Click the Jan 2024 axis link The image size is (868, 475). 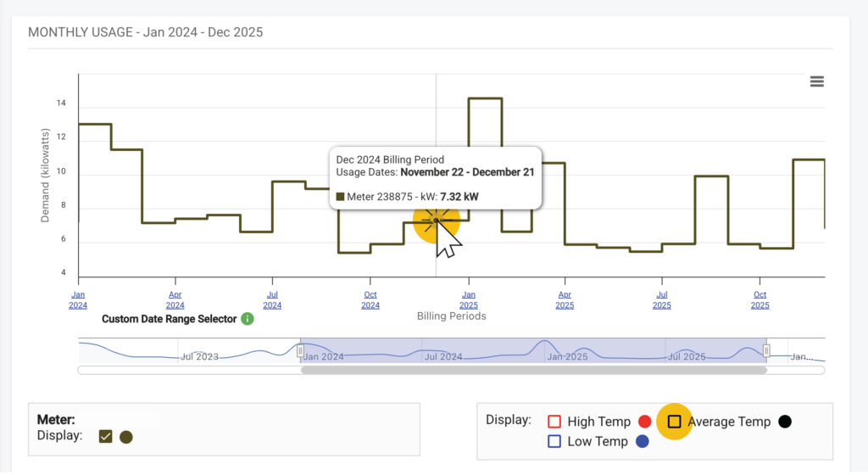78,299
